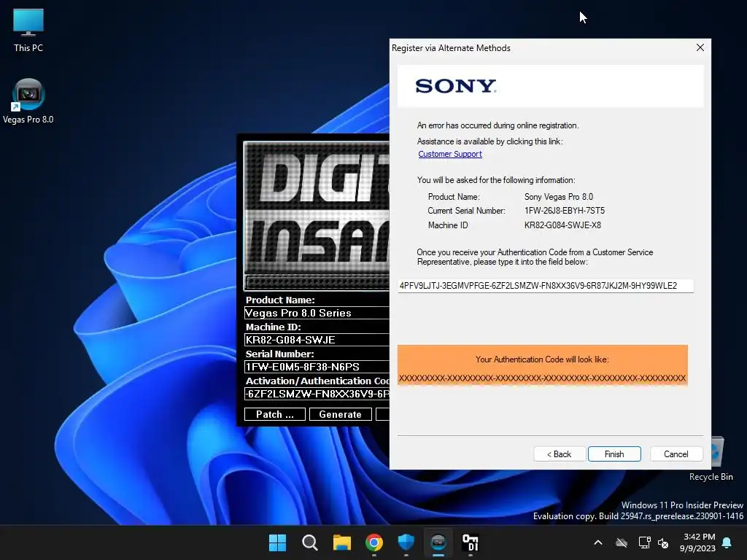Launch File Explorer from the taskbar

tap(341, 542)
